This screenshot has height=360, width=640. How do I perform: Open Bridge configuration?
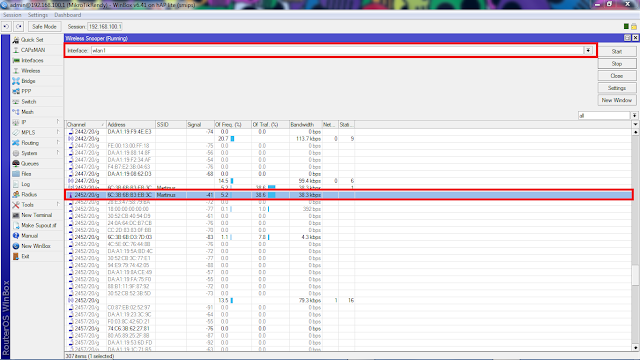pos(28,81)
